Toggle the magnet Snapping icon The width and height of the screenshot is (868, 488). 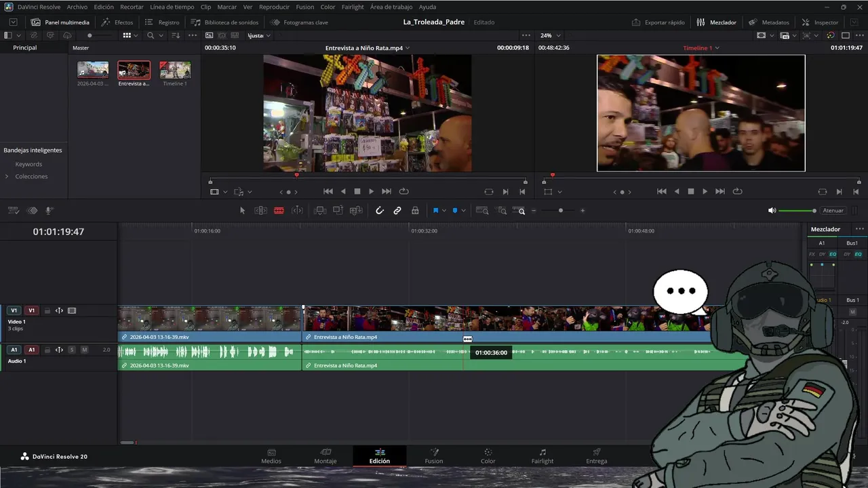[x=380, y=211]
